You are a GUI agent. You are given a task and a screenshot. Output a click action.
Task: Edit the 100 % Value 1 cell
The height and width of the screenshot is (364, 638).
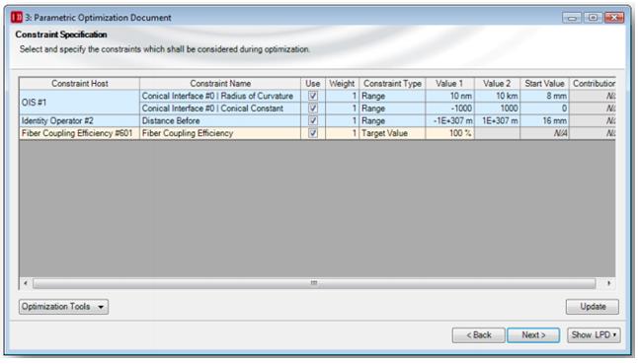450,133
